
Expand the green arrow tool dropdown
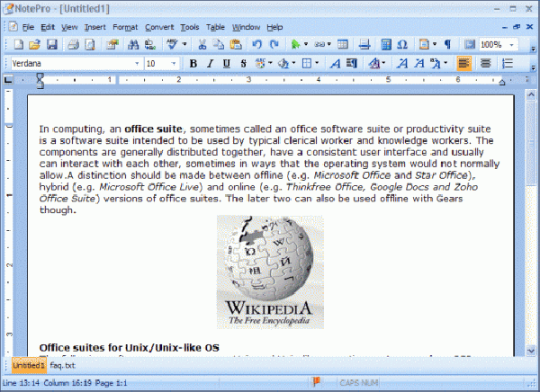306,44
